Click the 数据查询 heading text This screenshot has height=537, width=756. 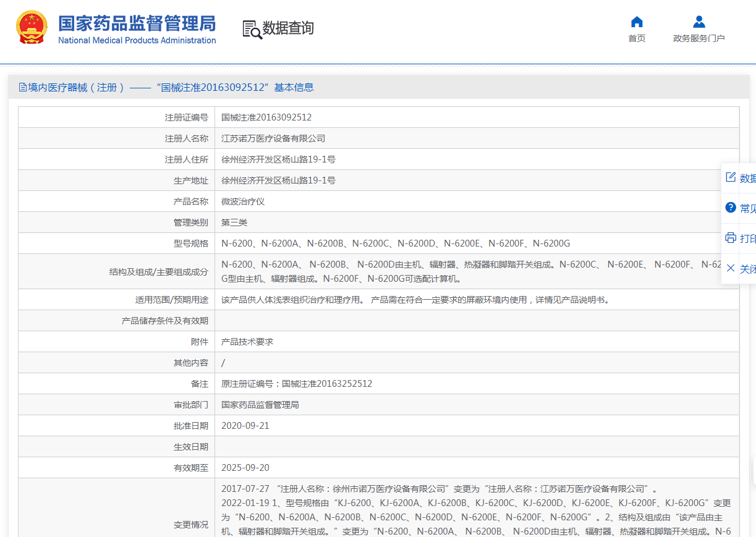(288, 28)
